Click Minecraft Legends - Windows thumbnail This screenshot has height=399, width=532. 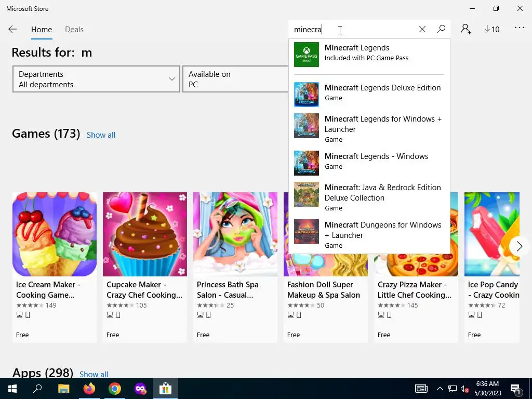click(x=307, y=163)
